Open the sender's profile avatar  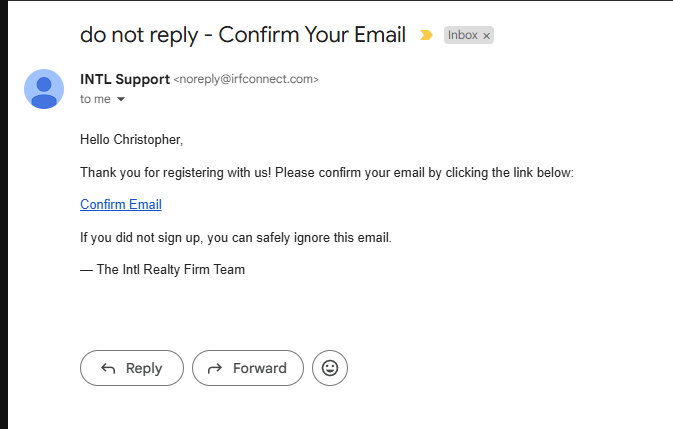(44, 89)
